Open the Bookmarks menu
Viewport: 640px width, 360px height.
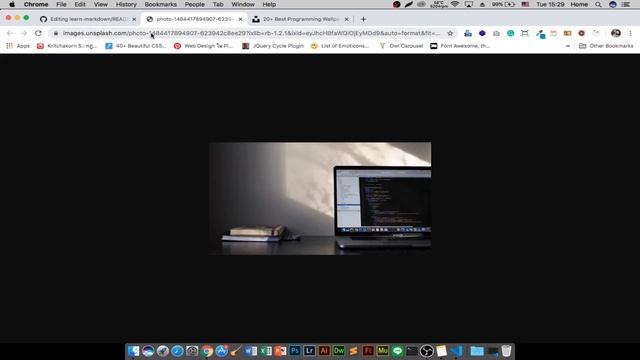[x=160, y=4]
